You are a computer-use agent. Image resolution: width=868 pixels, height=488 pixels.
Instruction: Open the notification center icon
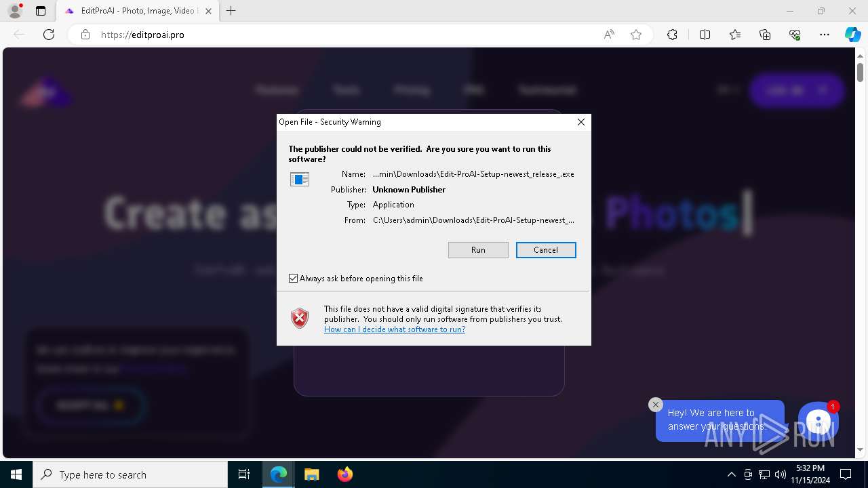(846, 474)
